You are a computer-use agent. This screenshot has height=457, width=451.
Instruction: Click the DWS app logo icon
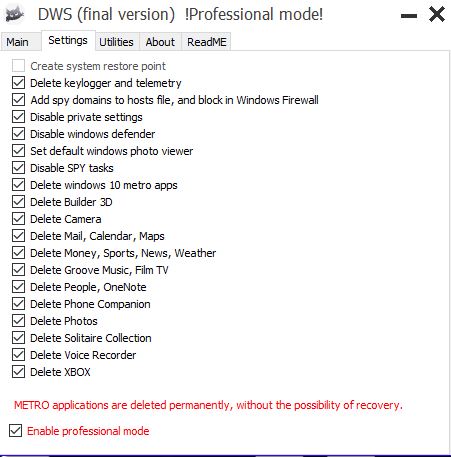(x=15, y=14)
